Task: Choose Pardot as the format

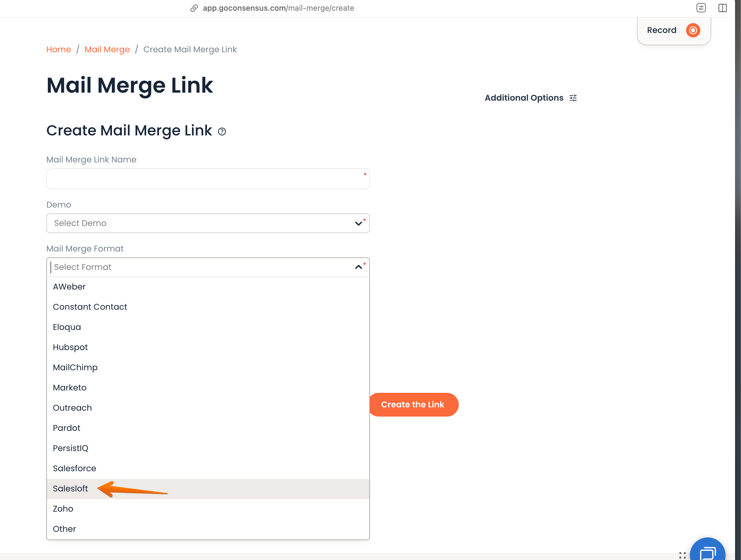Action: (x=208, y=428)
